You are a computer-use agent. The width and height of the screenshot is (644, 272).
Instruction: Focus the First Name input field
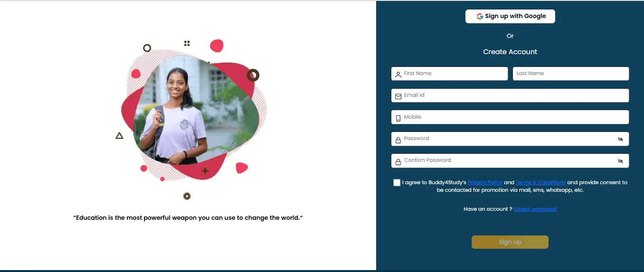click(x=450, y=74)
